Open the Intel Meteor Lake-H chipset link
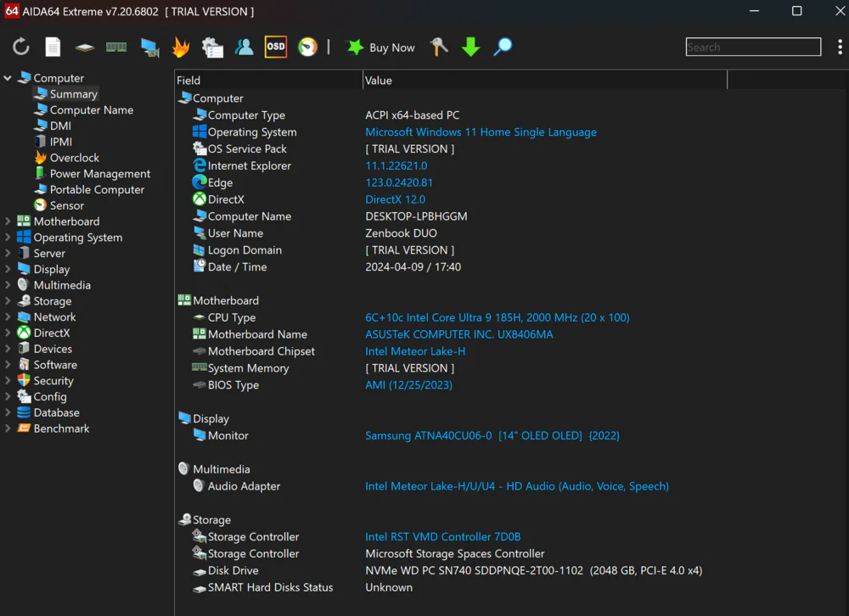 click(x=415, y=351)
